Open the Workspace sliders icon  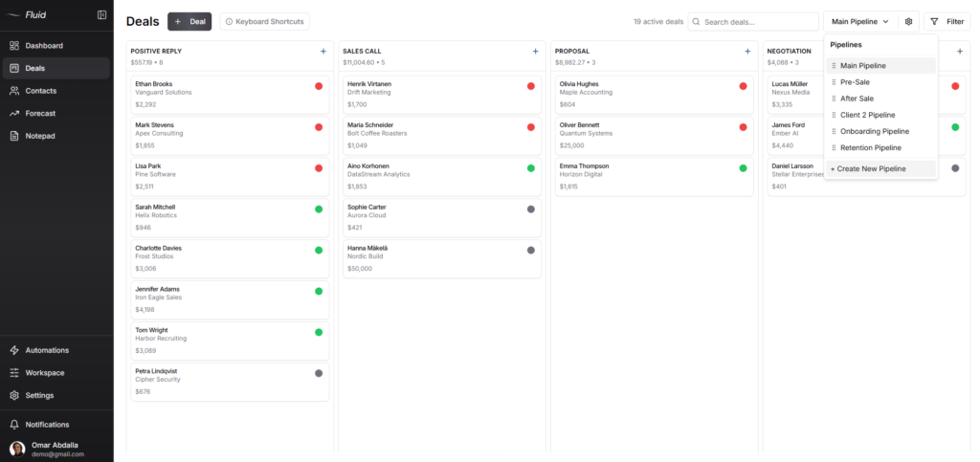pos(14,373)
